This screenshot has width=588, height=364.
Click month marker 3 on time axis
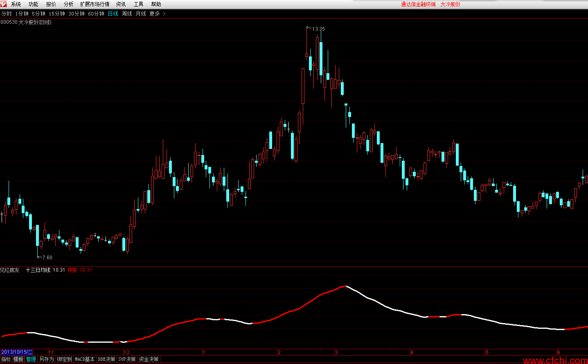(336, 352)
